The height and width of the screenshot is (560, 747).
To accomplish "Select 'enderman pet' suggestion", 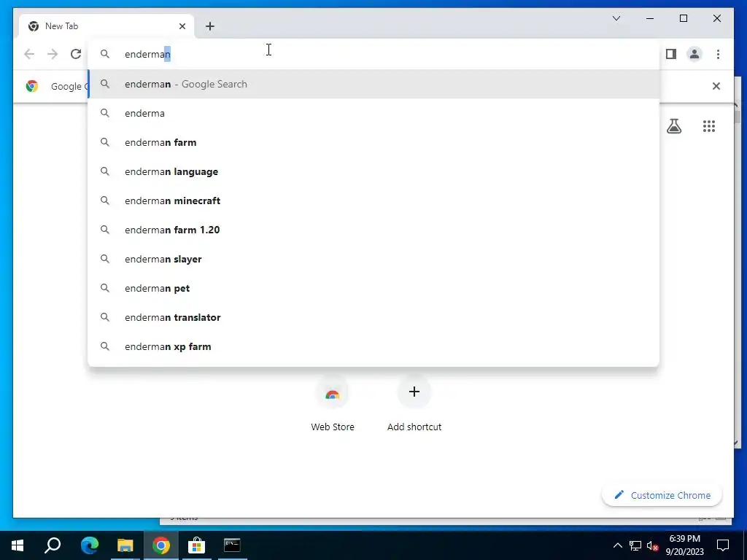I will (373, 288).
